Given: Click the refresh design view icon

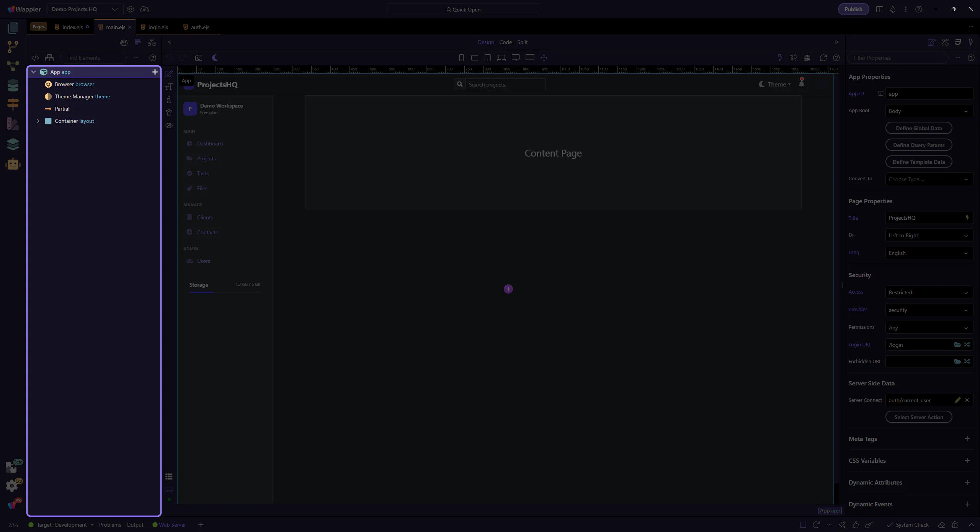Looking at the screenshot, I should point(823,58).
